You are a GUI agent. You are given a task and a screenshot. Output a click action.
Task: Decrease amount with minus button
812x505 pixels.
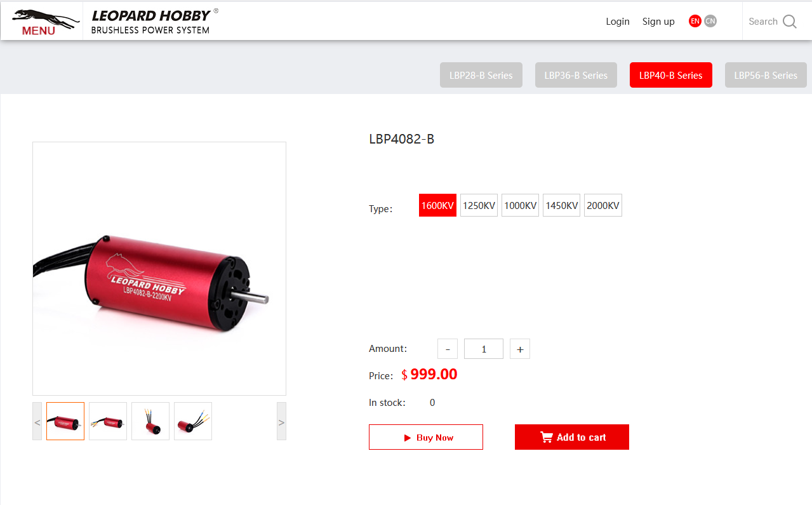click(x=448, y=349)
